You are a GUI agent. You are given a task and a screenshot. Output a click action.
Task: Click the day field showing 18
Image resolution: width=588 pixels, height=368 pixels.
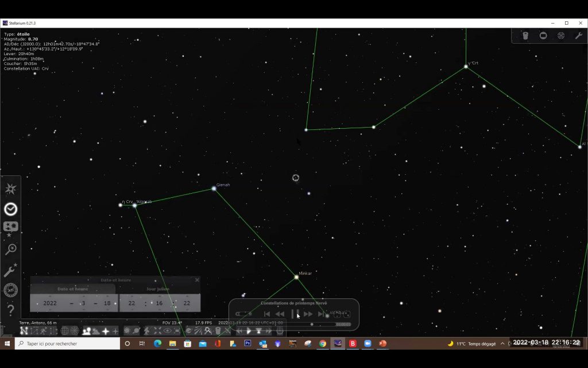pyautogui.click(x=107, y=303)
